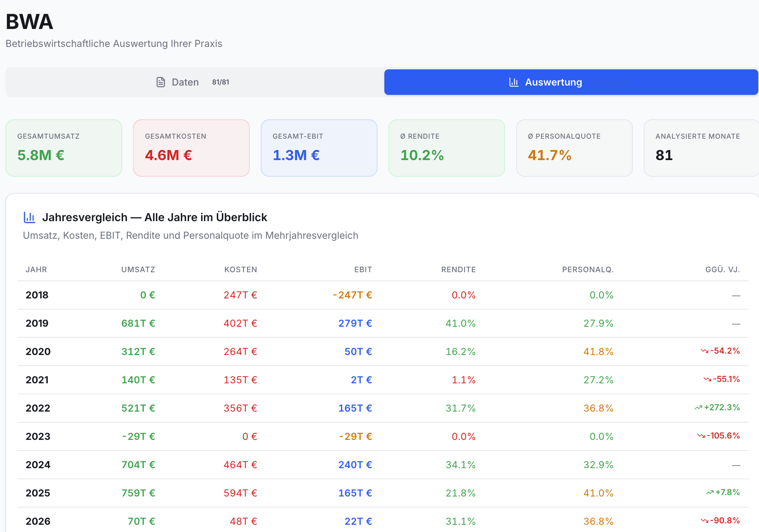Click the downward trend icon for 2021

pyautogui.click(x=707, y=379)
